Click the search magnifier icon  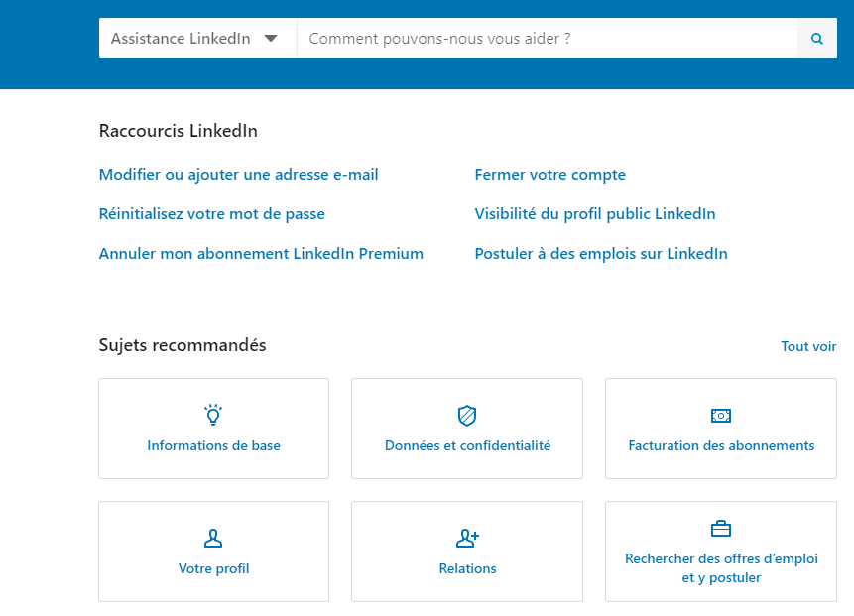coord(816,38)
